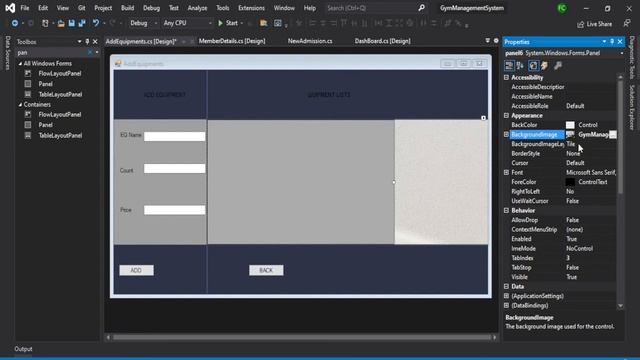Click the EQ Name text field
This screenshot has width=640, height=360.
[174, 136]
